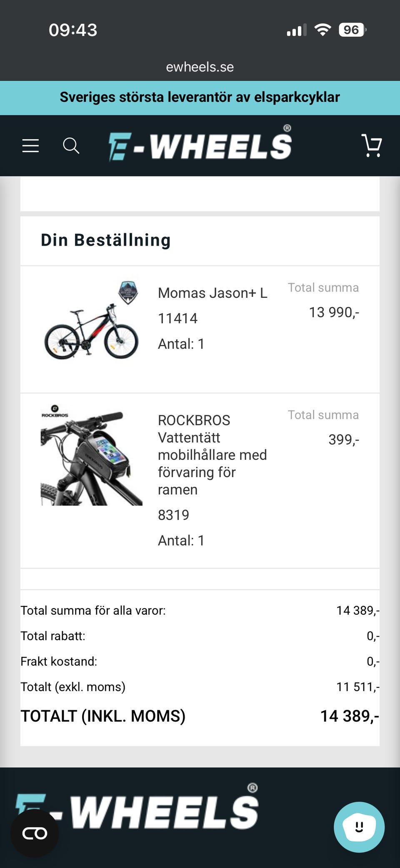The width and height of the screenshot is (400, 868).
Task: Tap the Wi-Fi status icon
Action: 322,30
